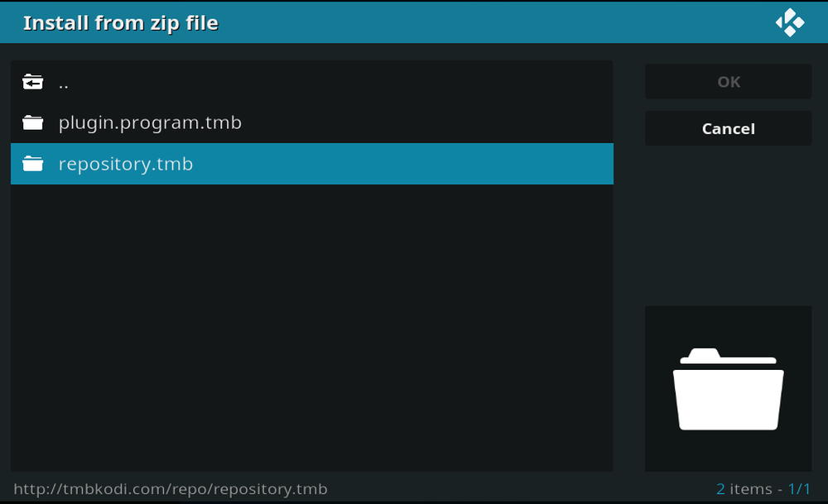
Task: Click the folder icon beside repository.tmb
Action: pos(33,164)
